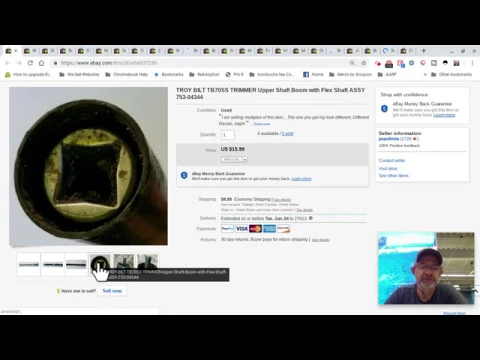The width and height of the screenshot is (480, 360).
Task: Bookmark this page with the star icon
Action: 364,63
